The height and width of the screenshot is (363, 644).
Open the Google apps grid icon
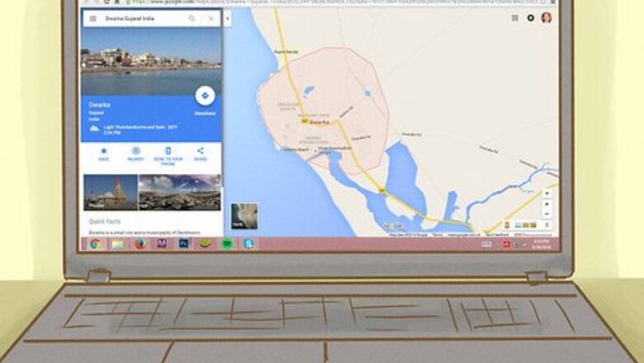514,18
